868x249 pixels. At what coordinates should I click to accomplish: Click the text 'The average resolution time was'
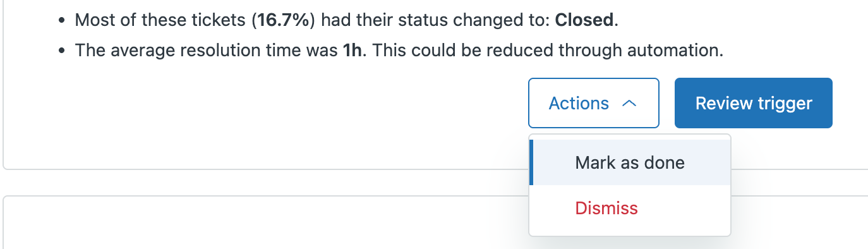pyautogui.click(x=207, y=51)
